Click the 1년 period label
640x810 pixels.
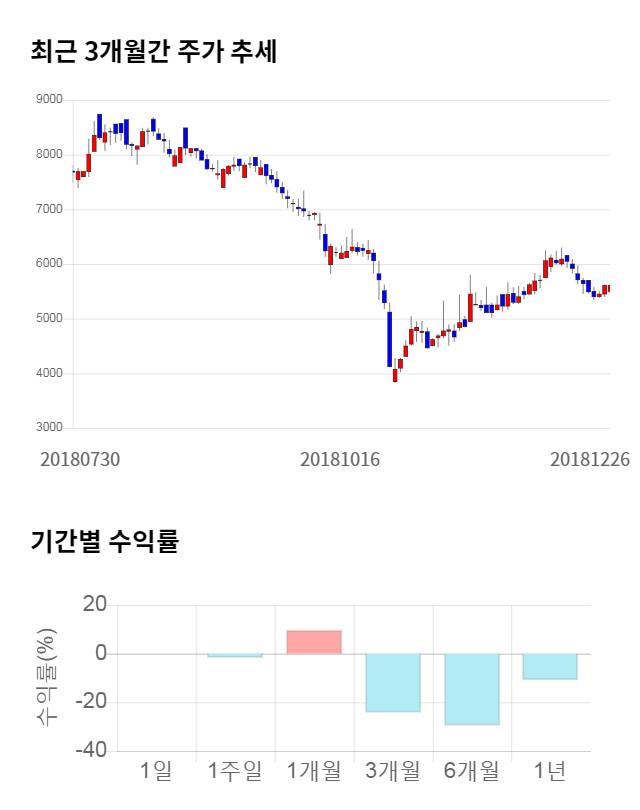(x=550, y=771)
